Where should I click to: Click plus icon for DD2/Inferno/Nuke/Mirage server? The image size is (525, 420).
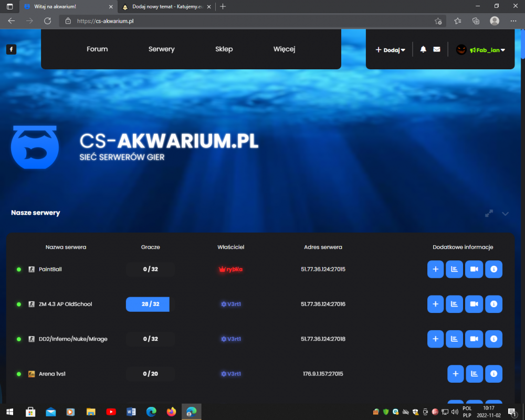click(x=435, y=339)
